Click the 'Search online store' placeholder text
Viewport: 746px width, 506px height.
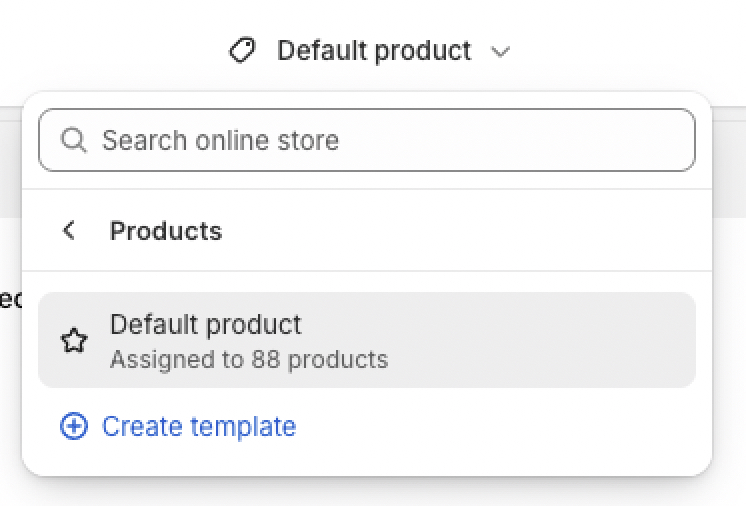(220, 140)
